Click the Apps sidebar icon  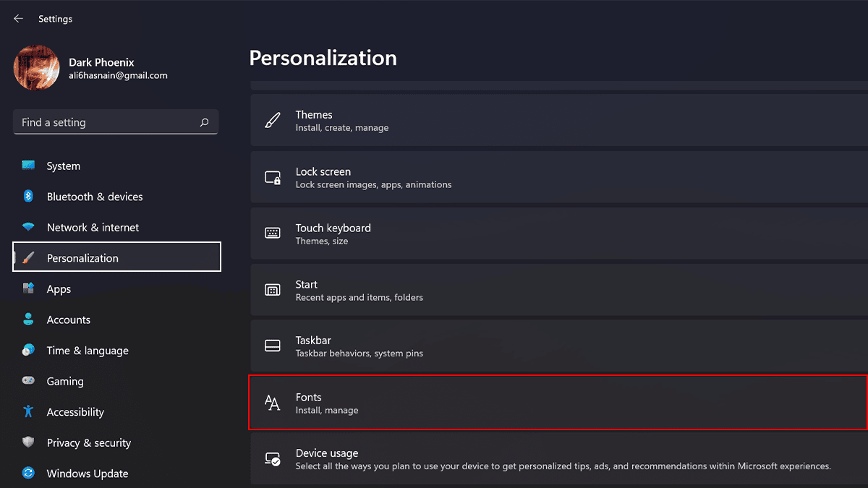coord(28,288)
